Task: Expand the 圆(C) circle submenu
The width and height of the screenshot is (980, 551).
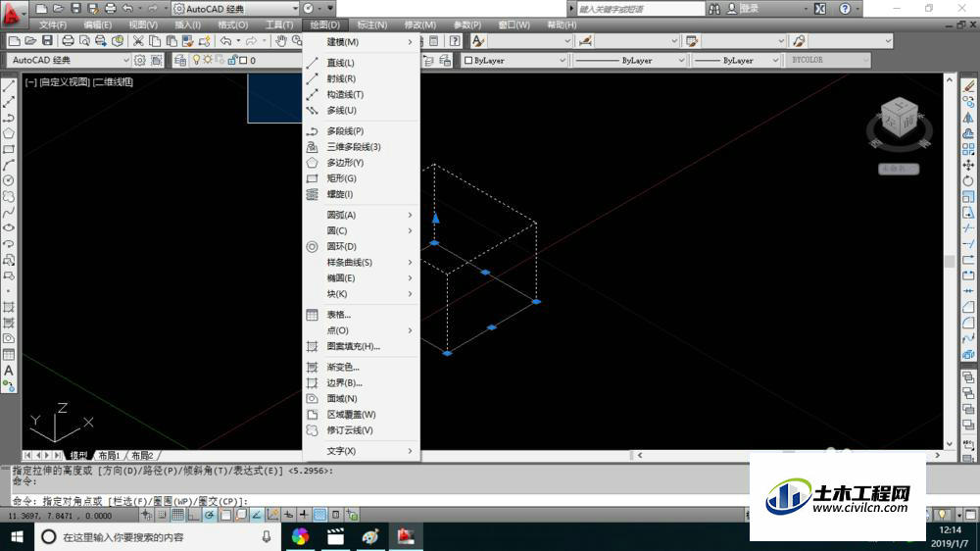Action: 361,230
